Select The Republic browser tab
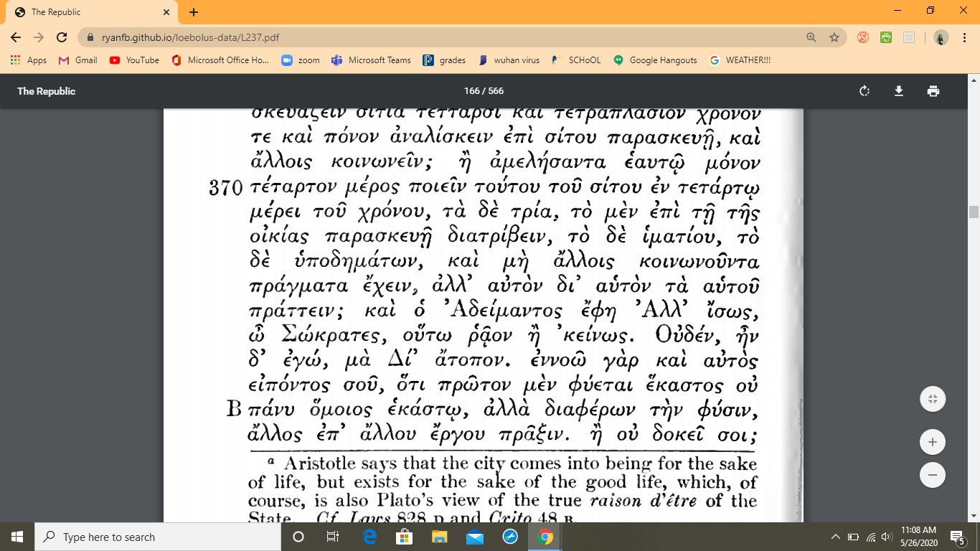This screenshot has height=551, width=980. coord(90,12)
